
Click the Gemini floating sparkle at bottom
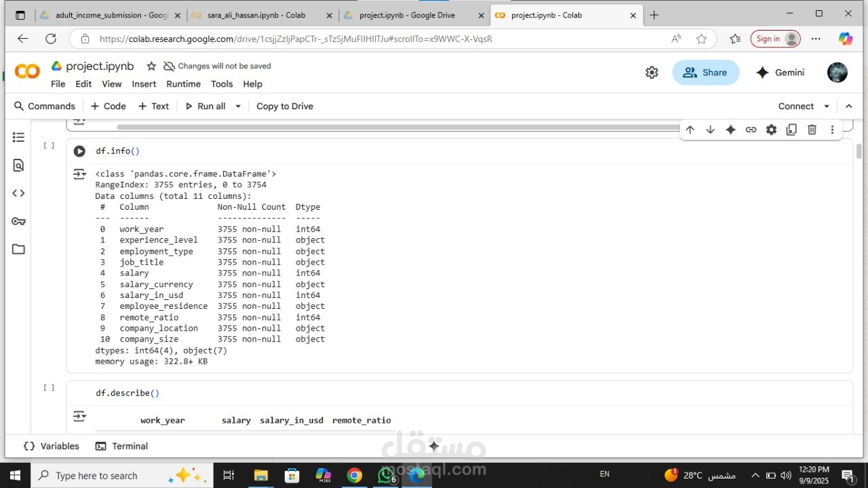tap(434, 446)
